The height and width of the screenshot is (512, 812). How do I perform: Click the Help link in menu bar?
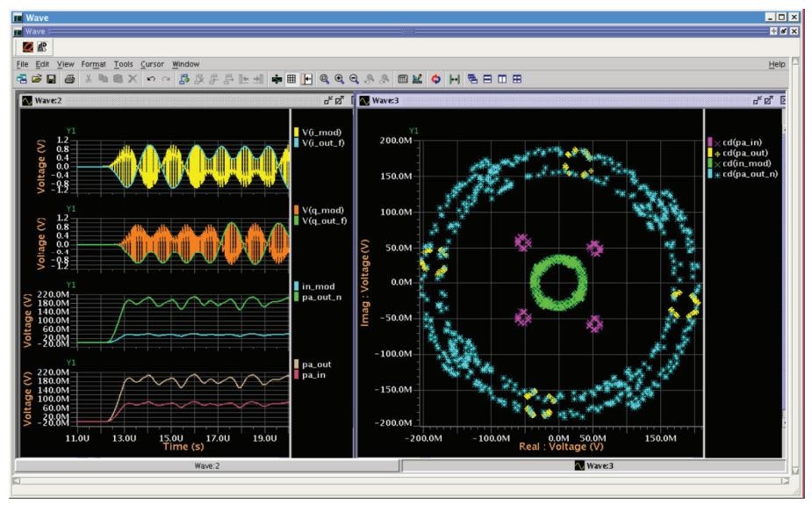(776, 64)
